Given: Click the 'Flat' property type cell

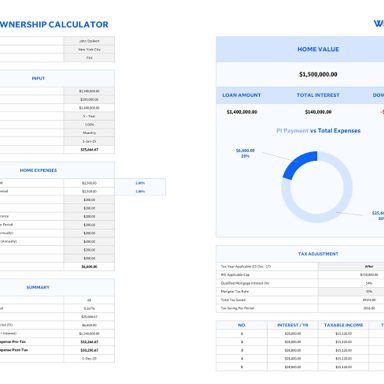Looking at the screenshot, I should [x=89, y=58].
